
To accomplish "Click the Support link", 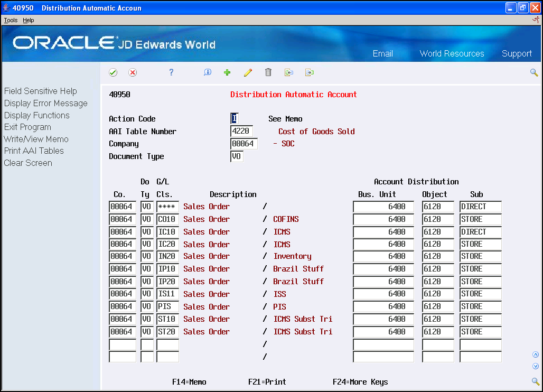I will [517, 53].
